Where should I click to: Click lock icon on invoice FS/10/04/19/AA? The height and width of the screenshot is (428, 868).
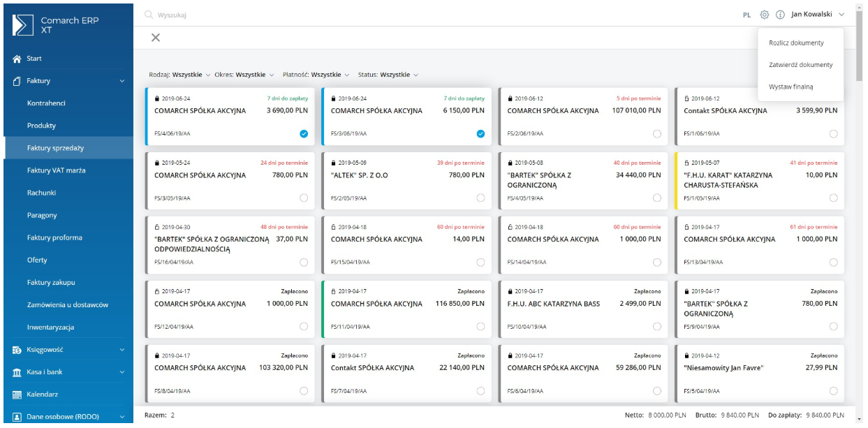510,291
